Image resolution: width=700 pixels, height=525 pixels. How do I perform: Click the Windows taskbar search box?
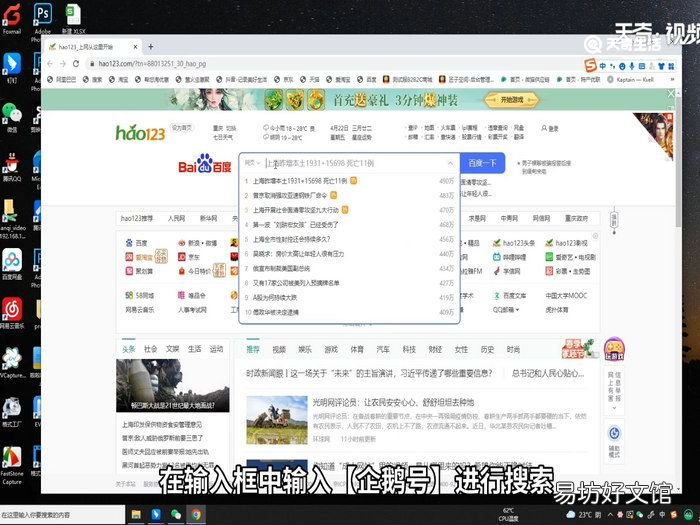(62, 515)
